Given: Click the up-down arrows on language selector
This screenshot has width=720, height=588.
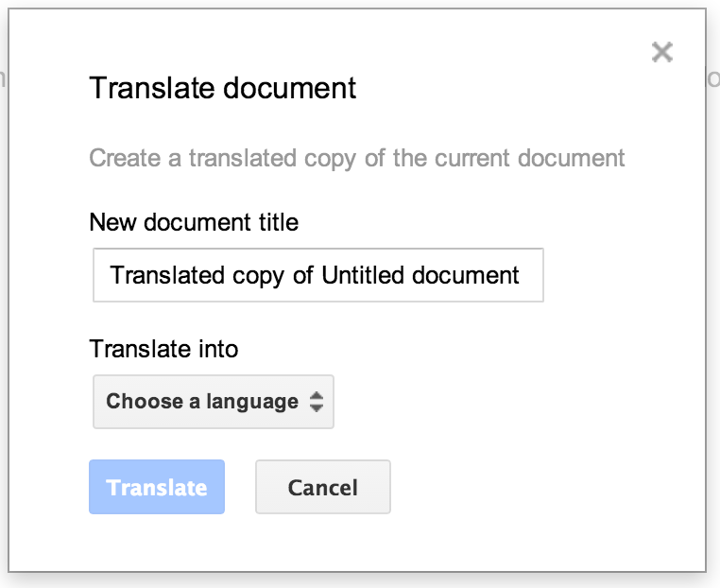Looking at the screenshot, I should point(317,402).
